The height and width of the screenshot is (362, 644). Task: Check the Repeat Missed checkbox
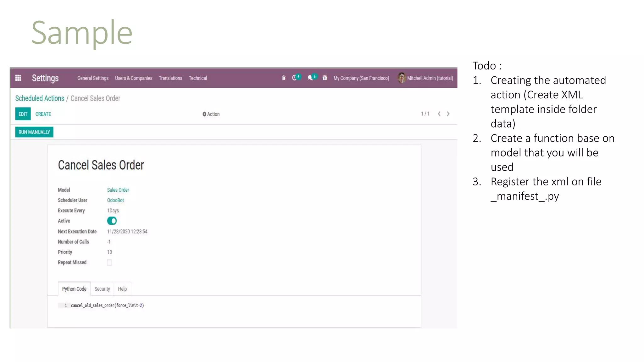(x=109, y=262)
